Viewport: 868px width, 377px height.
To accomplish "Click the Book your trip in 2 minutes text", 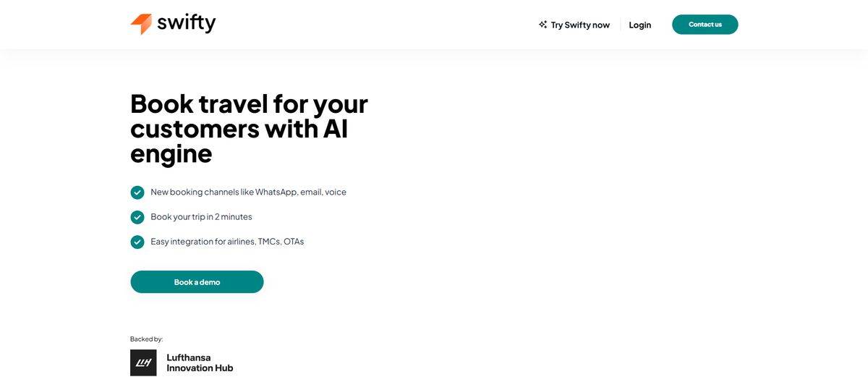I will click(x=201, y=217).
